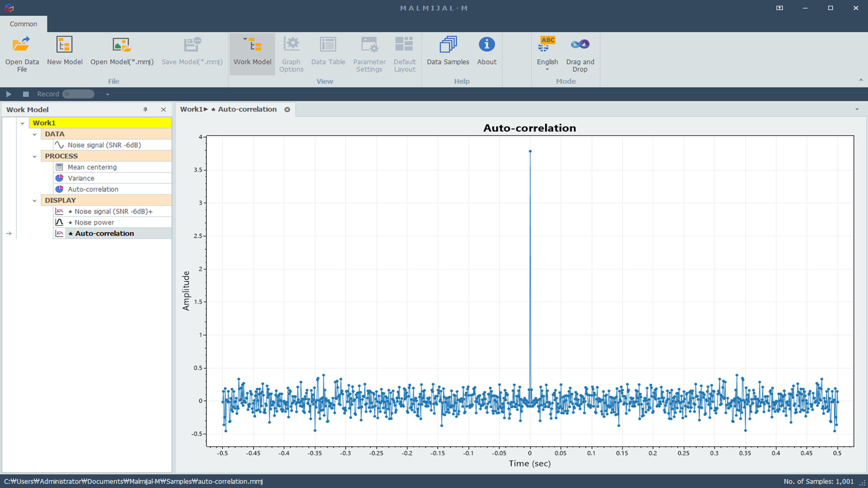Close the Work Model panel

(163, 110)
